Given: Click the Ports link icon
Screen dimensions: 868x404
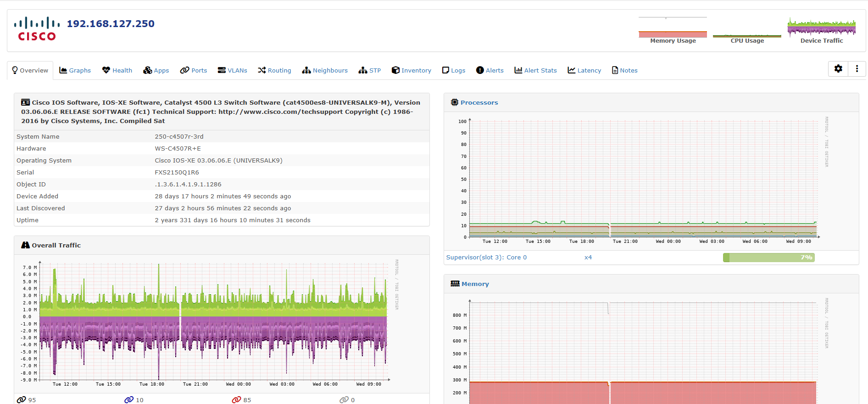Looking at the screenshot, I should click(185, 70).
